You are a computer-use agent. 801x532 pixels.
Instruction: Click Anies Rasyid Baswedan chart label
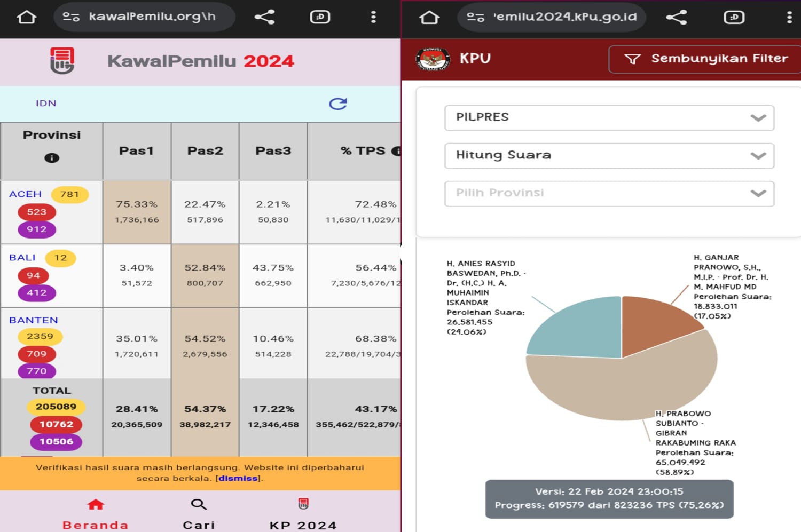486,297
